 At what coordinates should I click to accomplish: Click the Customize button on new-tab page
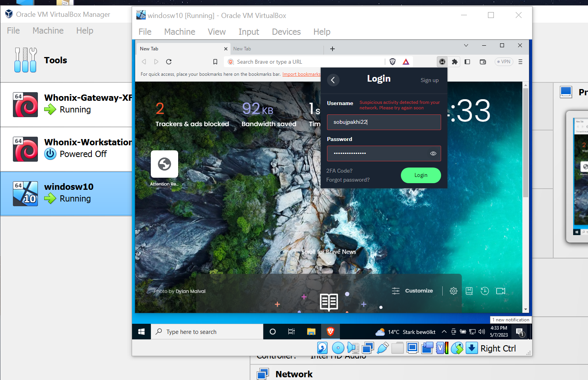[413, 291]
